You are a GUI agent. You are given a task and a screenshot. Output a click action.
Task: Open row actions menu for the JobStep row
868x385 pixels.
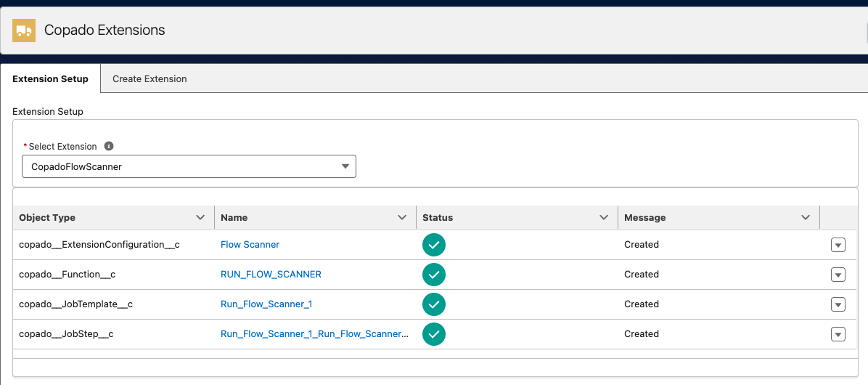click(838, 335)
